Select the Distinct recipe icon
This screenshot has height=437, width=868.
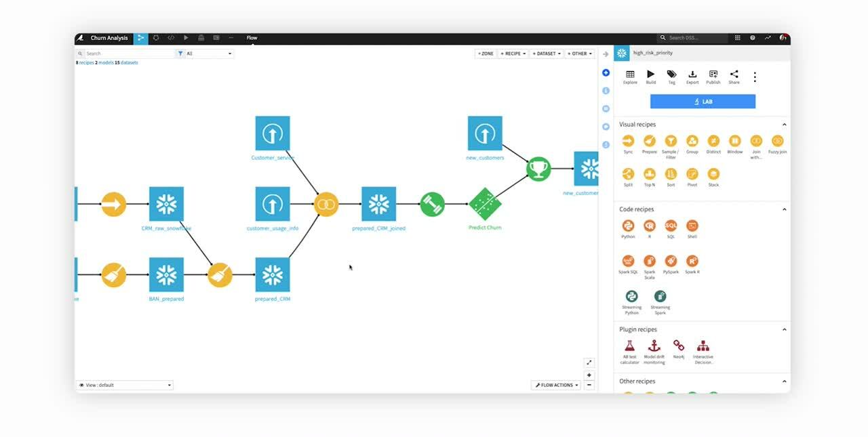713,141
